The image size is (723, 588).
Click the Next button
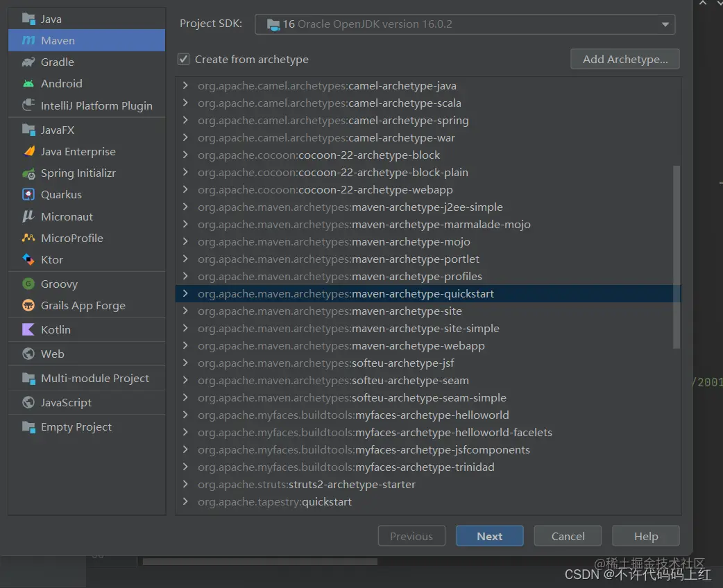tap(489, 536)
